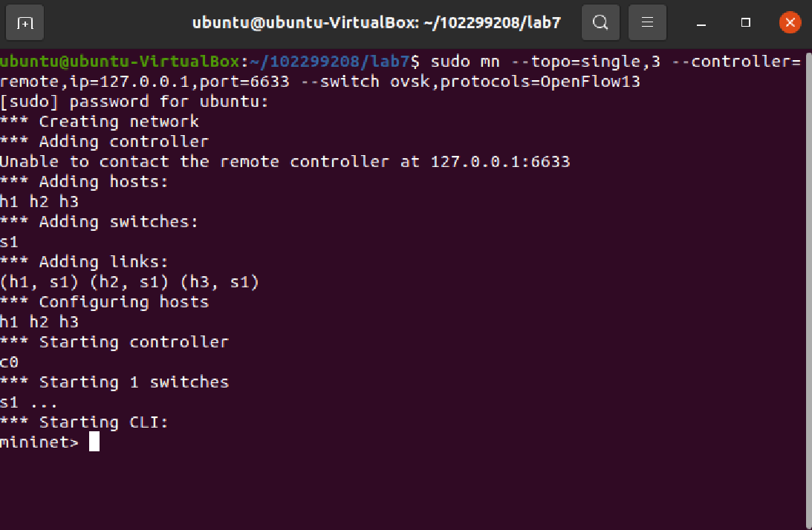Click the "c0" controller name
The image size is (812, 530).
(x=10, y=362)
